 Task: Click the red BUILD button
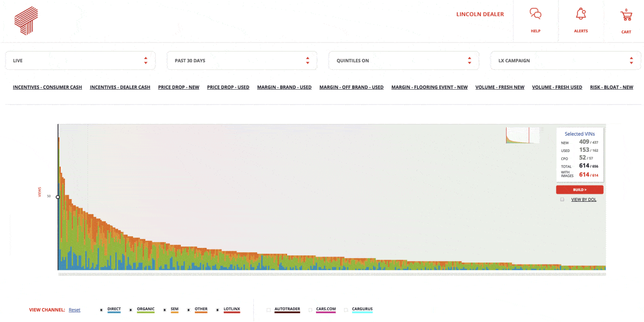pyautogui.click(x=580, y=189)
